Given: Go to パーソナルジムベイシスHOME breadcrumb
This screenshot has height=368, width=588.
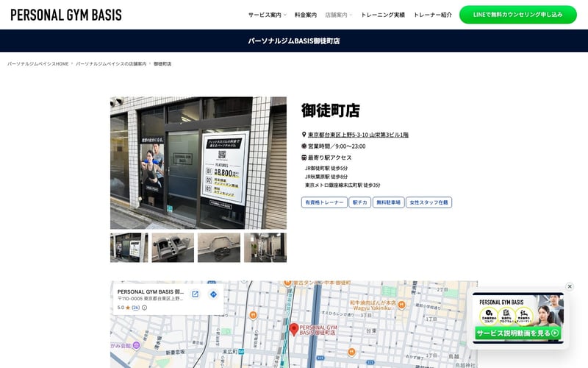Looking at the screenshot, I should coord(38,64).
